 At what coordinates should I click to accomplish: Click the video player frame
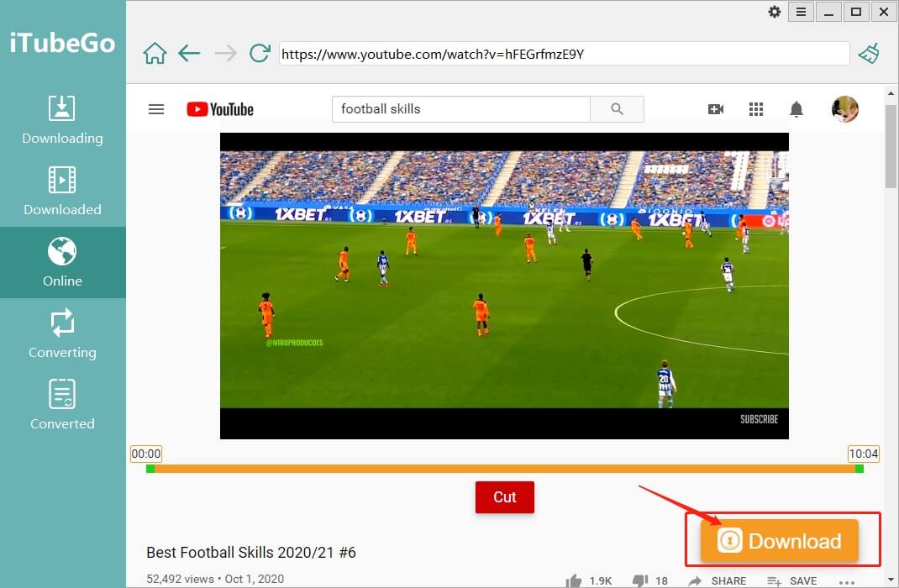pyautogui.click(x=504, y=286)
